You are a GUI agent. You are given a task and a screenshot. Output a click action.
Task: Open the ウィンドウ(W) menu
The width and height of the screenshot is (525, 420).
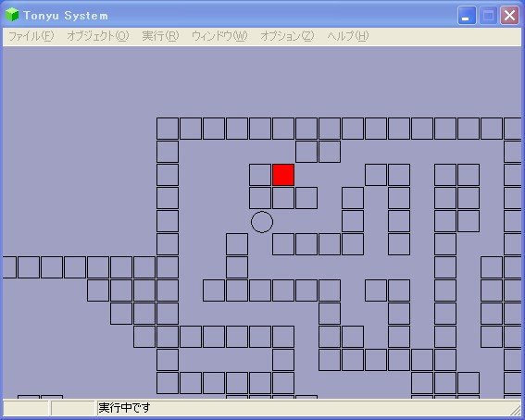pos(219,36)
